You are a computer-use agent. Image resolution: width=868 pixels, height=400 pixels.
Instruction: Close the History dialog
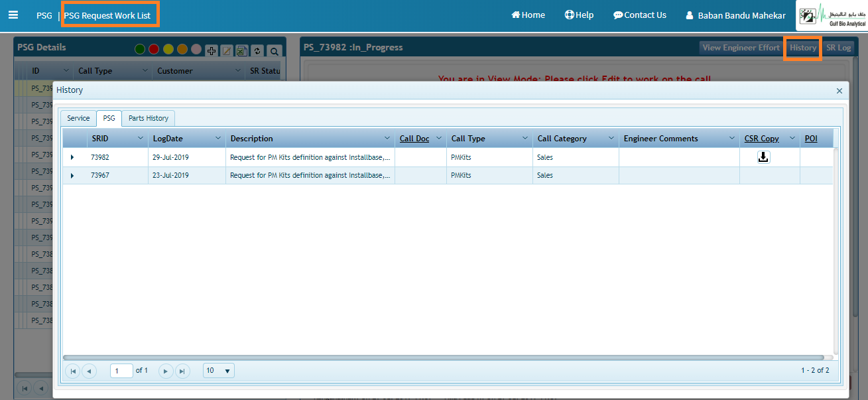pyautogui.click(x=839, y=91)
